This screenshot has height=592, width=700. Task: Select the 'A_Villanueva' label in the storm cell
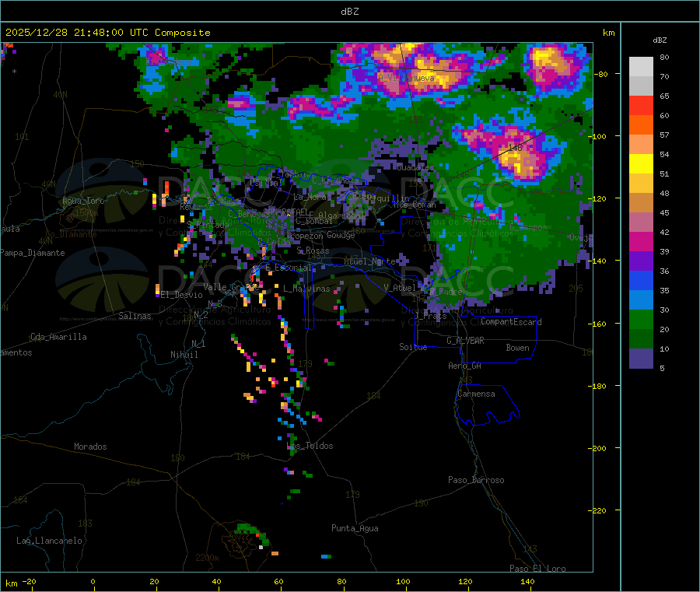coord(406,78)
